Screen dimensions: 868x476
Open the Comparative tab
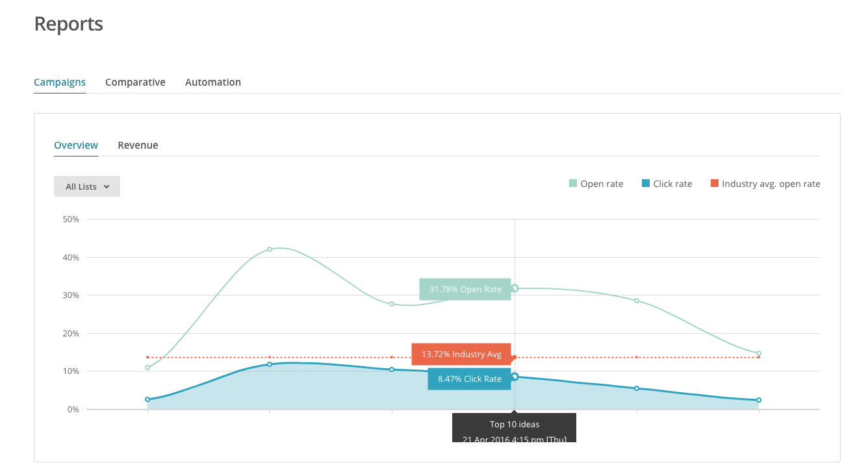pos(135,82)
